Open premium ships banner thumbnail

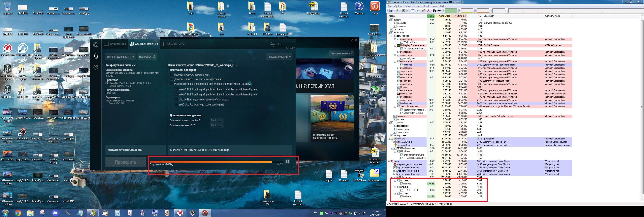click(332, 119)
